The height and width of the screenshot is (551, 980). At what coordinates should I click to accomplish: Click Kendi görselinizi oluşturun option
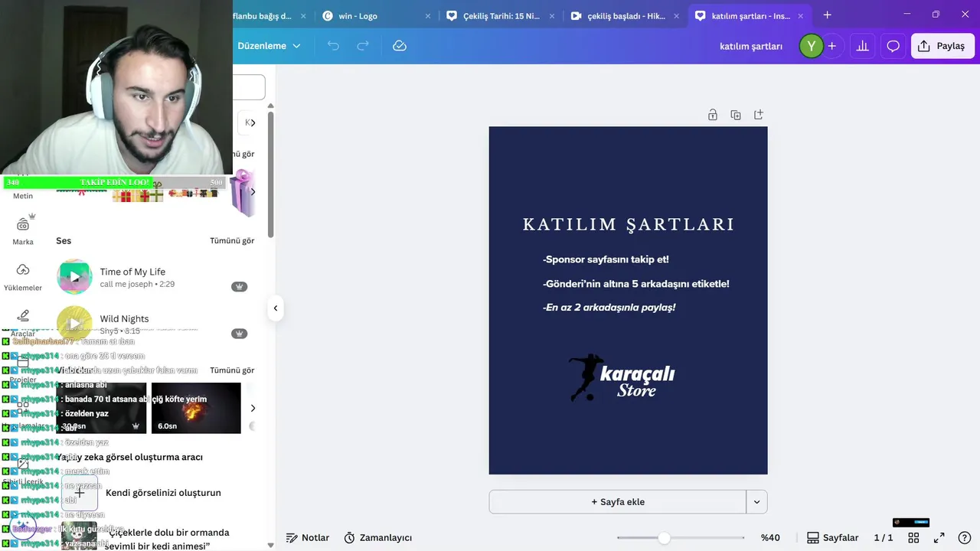pyautogui.click(x=163, y=493)
